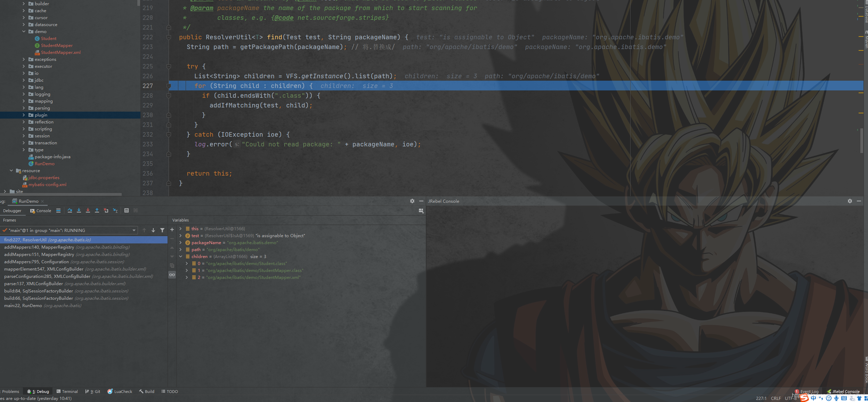The image size is (868, 402).
Task: Collapse the demo package folder
Action: tap(24, 31)
